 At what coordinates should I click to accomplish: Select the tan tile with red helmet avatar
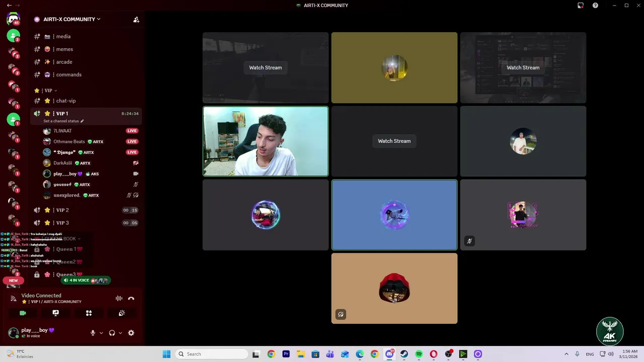pos(394,289)
